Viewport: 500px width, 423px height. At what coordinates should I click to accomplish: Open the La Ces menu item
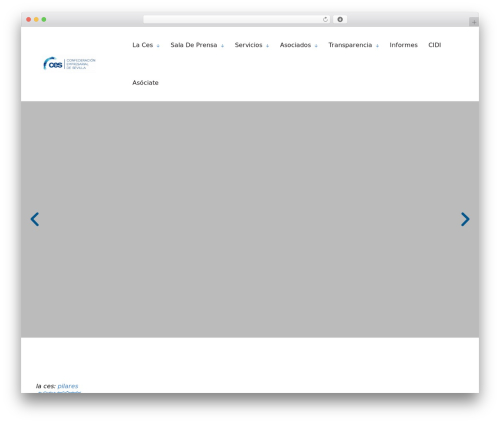tap(143, 45)
